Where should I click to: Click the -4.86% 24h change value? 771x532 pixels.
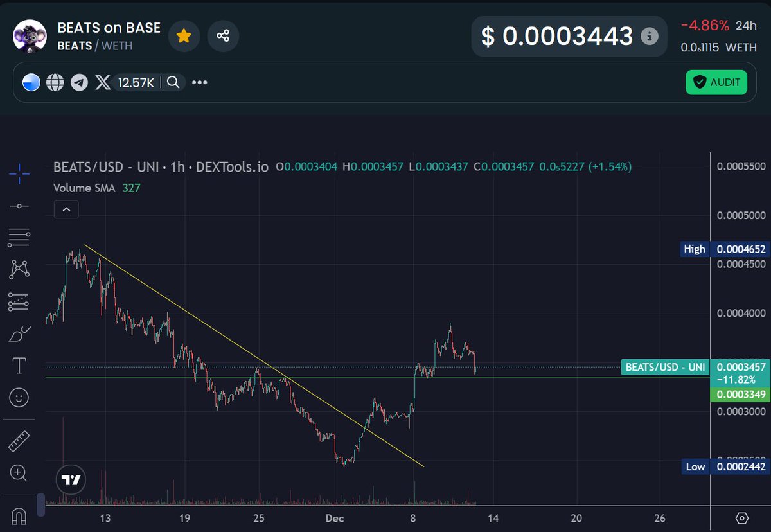click(705, 26)
